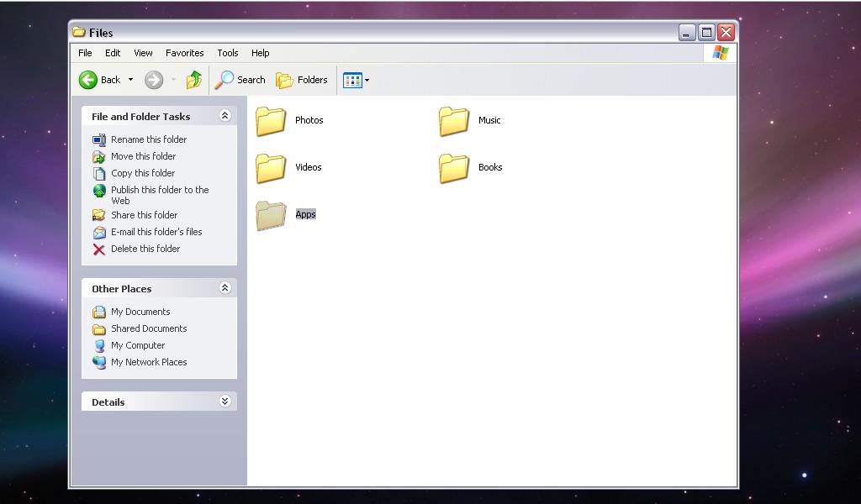
Task: Select the Music folder icon
Action: [454, 121]
